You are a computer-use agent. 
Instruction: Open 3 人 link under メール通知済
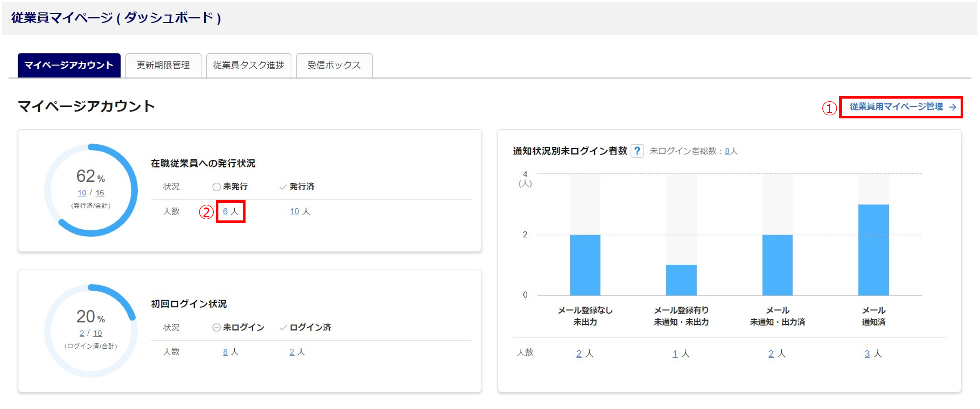(x=867, y=354)
